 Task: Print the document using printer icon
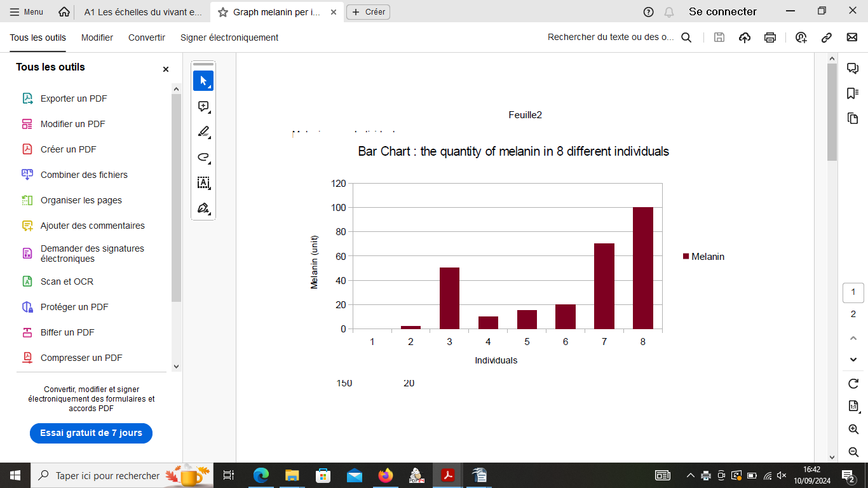pyautogui.click(x=770, y=37)
